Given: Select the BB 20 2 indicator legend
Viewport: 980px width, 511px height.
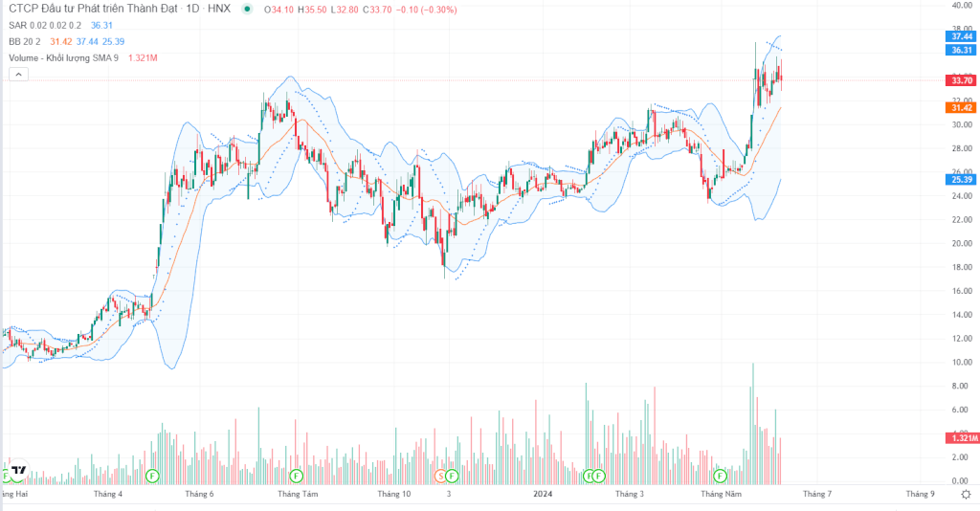Looking at the screenshot, I should tap(25, 42).
